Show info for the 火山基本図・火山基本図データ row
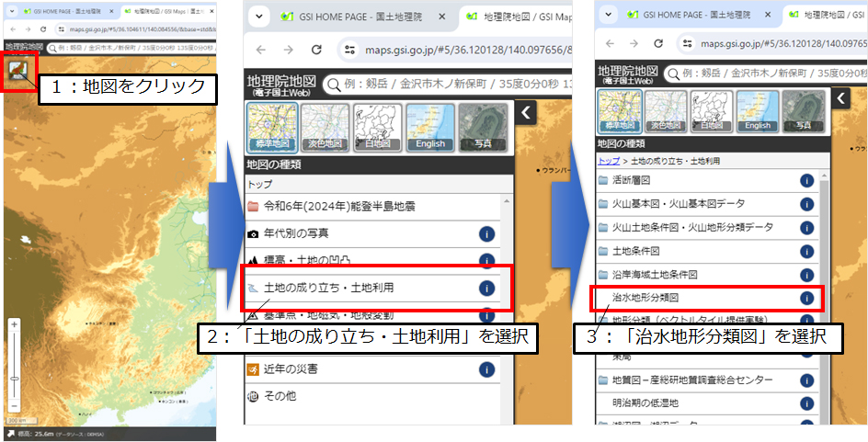The width and height of the screenshot is (868, 442). tap(806, 204)
